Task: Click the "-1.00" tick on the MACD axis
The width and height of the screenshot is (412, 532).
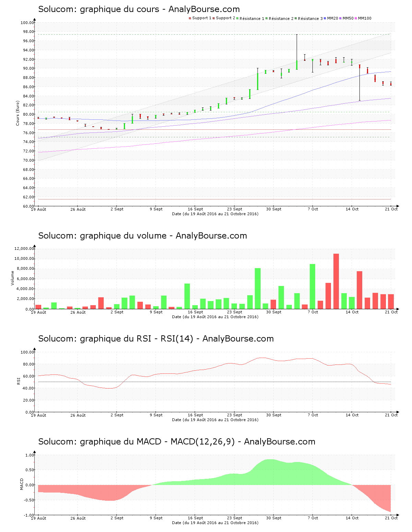Action: [x=28, y=515]
